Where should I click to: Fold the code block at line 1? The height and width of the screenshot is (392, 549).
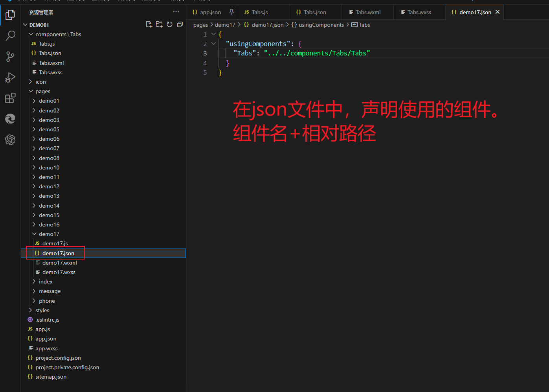tap(213, 34)
